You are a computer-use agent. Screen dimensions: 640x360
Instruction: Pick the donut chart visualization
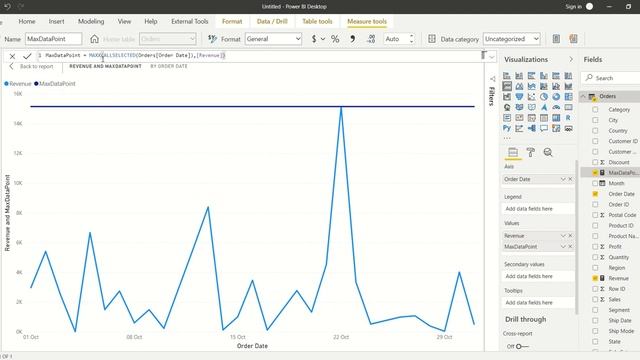[x=556, y=97]
